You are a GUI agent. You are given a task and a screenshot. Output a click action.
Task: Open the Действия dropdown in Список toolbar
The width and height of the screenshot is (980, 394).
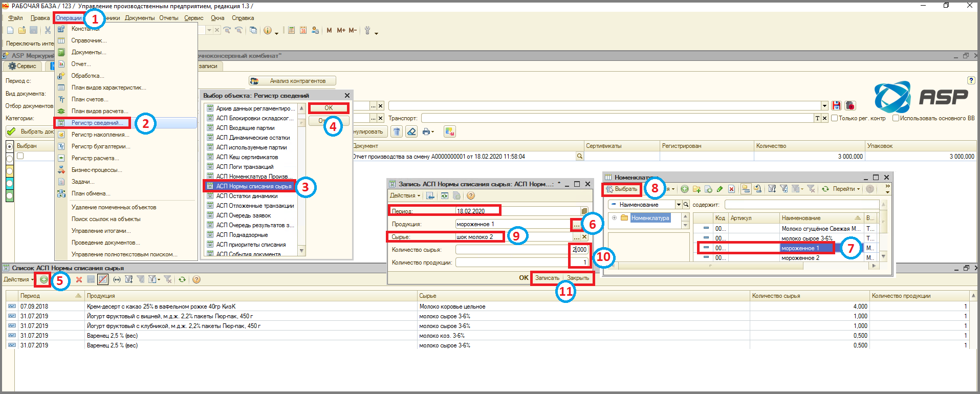(x=18, y=279)
